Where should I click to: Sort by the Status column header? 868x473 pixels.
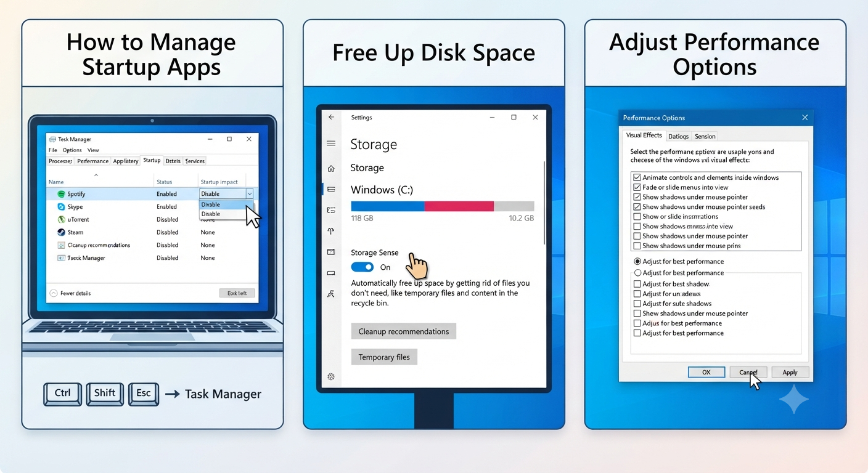165,182
